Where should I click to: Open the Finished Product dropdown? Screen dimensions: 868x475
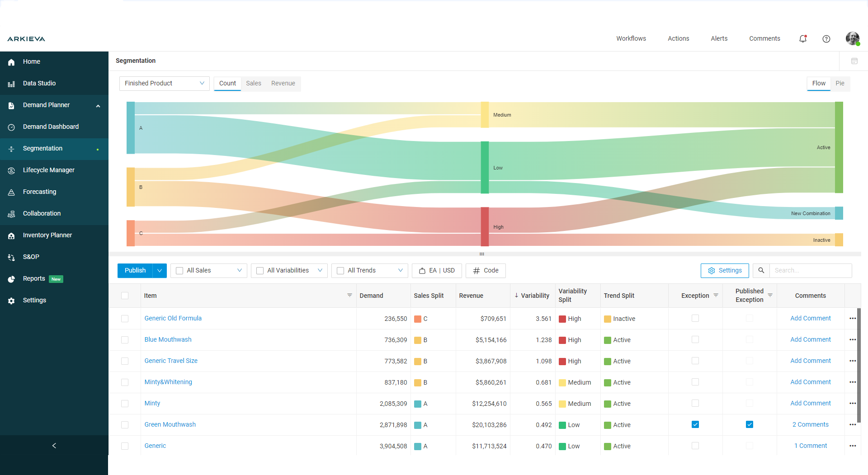pos(164,83)
